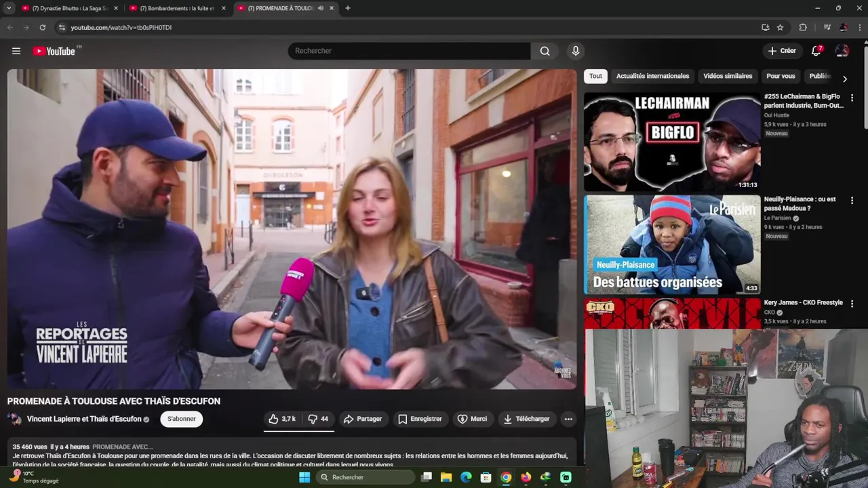
Task: Open Chrome profile avatar in toolbar
Action: [844, 27]
